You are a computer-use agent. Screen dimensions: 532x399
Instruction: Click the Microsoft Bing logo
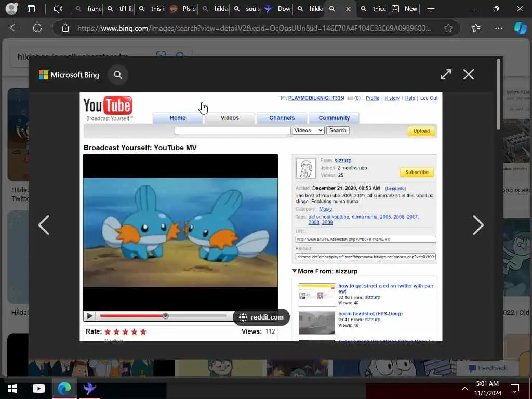[x=69, y=75]
